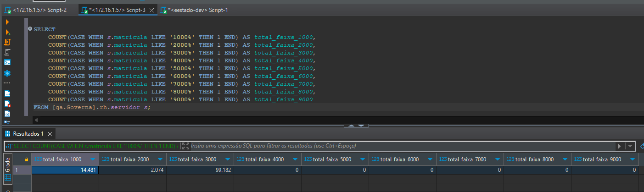Collapse the SELECT statement fold marker
The height and width of the screenshot is (192, 644).
(30, 29)
